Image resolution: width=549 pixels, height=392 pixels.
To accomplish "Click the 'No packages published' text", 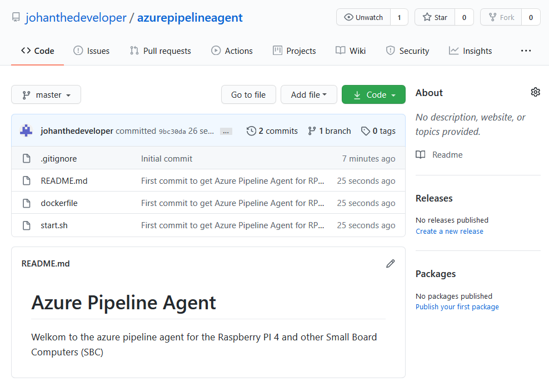I will (x=454, y=296).
